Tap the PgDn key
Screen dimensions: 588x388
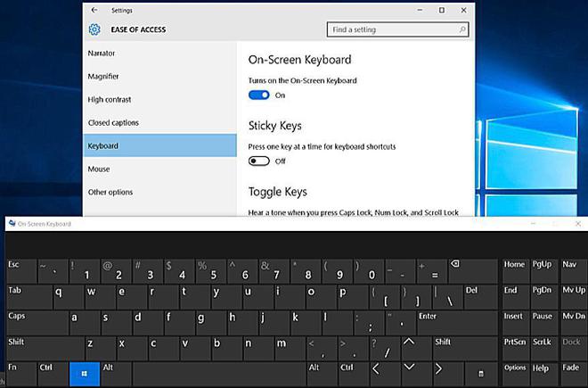pyautogui.click(x=544, y=297)
